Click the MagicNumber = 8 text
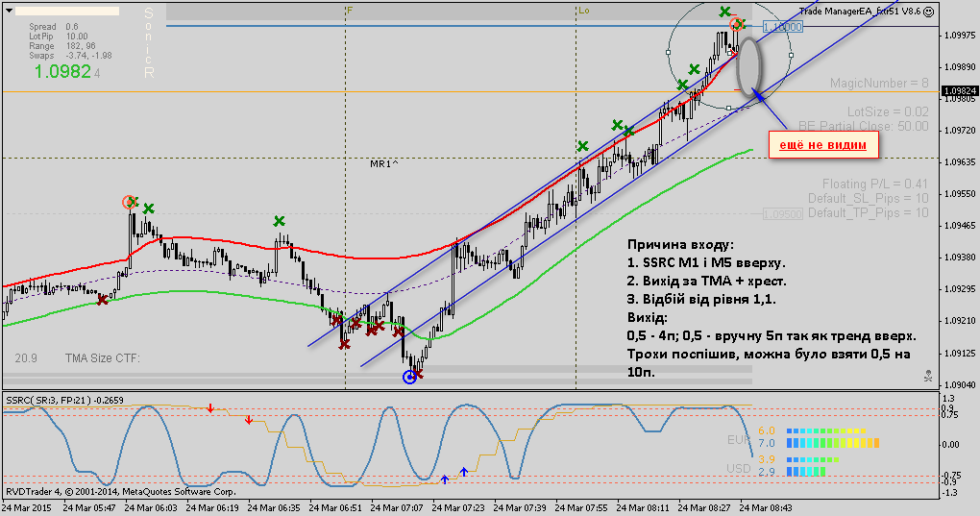This screenshot has width=980, height=516. (879, 83)
